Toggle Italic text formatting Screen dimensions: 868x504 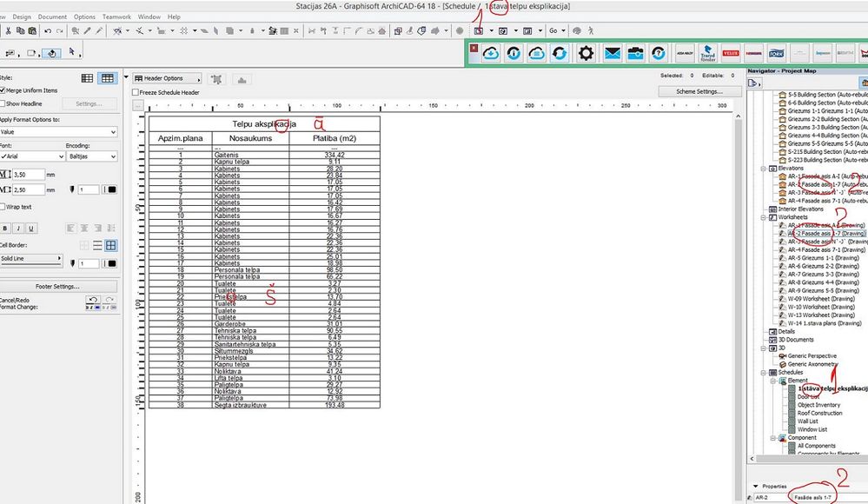click(18, 229)
